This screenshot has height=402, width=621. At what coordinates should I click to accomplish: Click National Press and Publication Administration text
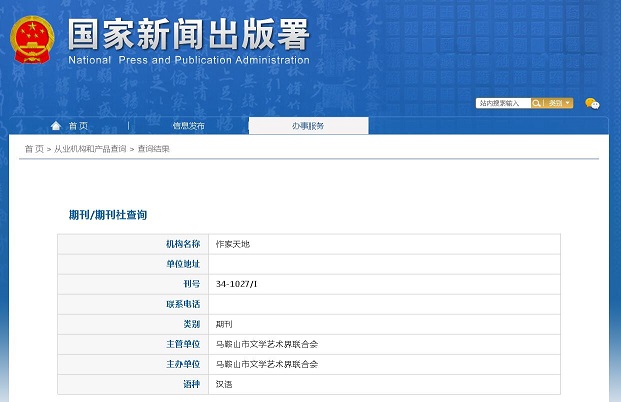[x=189, y=60]
